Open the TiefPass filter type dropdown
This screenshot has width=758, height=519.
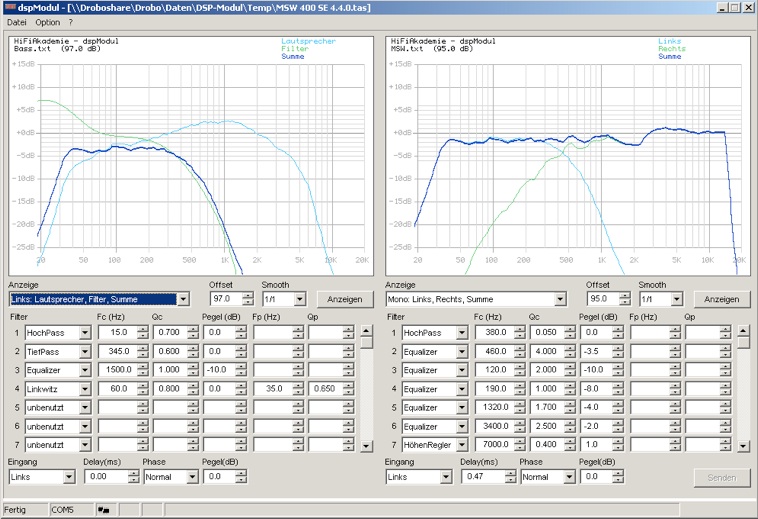pyautogui.click(x=85, y=351)
